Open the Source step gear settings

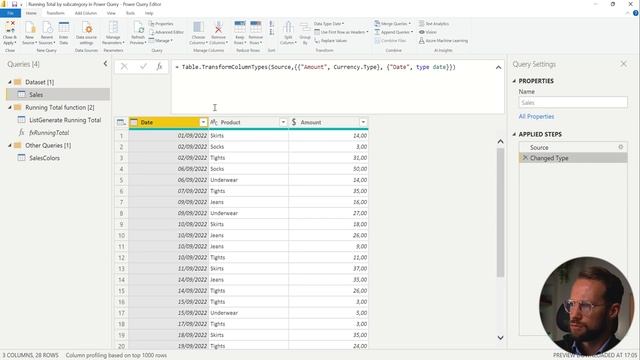pyautogui.click(x=621, y=147)
